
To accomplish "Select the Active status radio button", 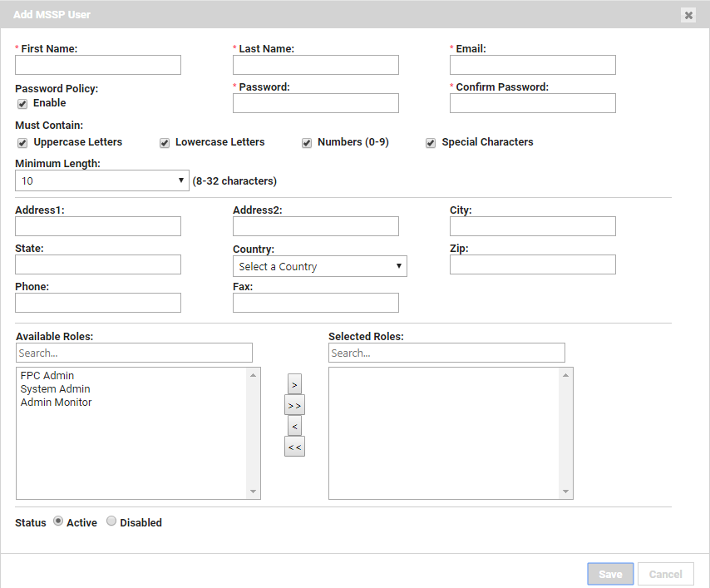I will 58,521.
